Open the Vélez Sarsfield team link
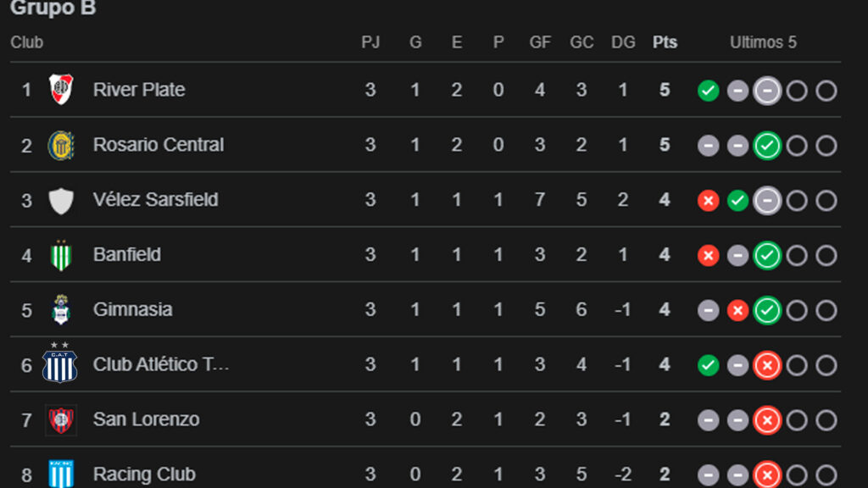 (x=155, y=200)
